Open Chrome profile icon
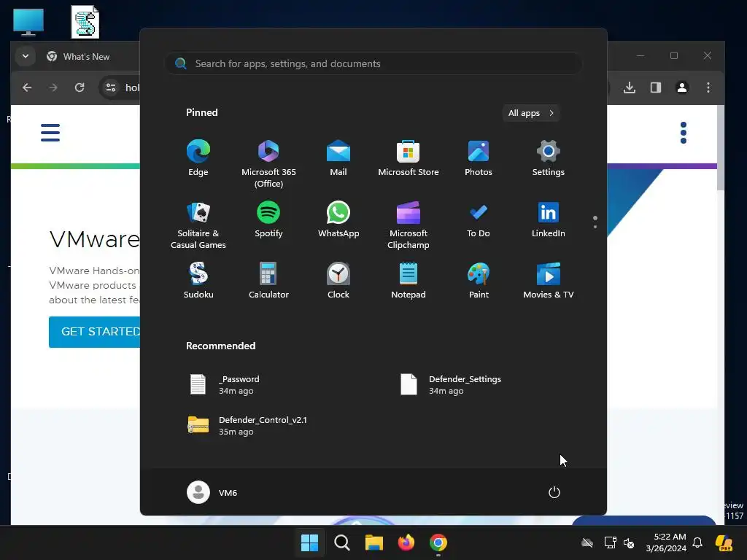 click(x=682, y=87)
